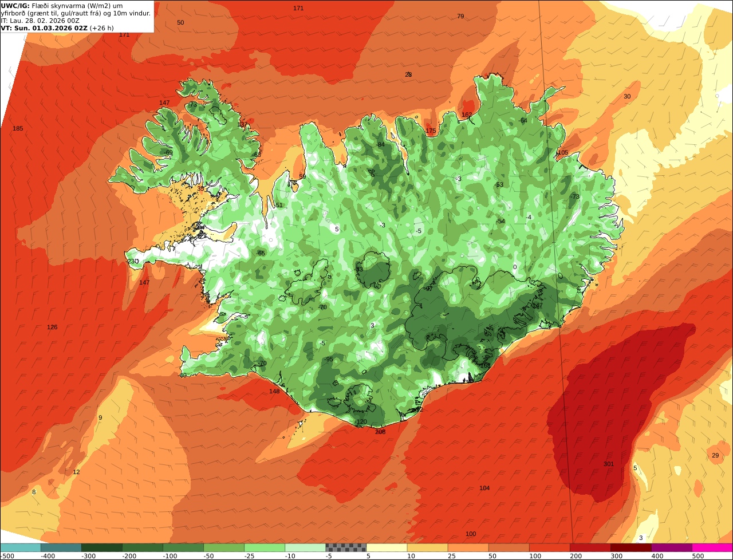Click the '29' value over the eastern ocean
Viewport: 733px width, 560px height.
click(715, 455)
